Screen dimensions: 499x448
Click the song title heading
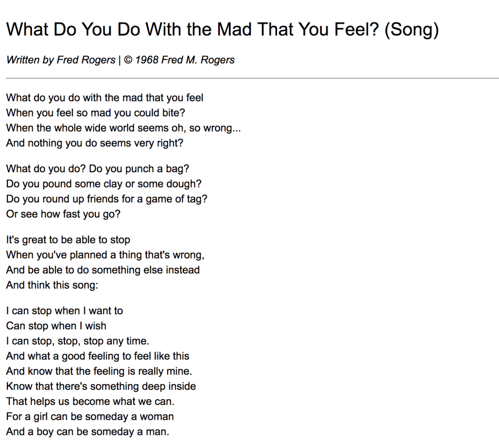(222, 29)
